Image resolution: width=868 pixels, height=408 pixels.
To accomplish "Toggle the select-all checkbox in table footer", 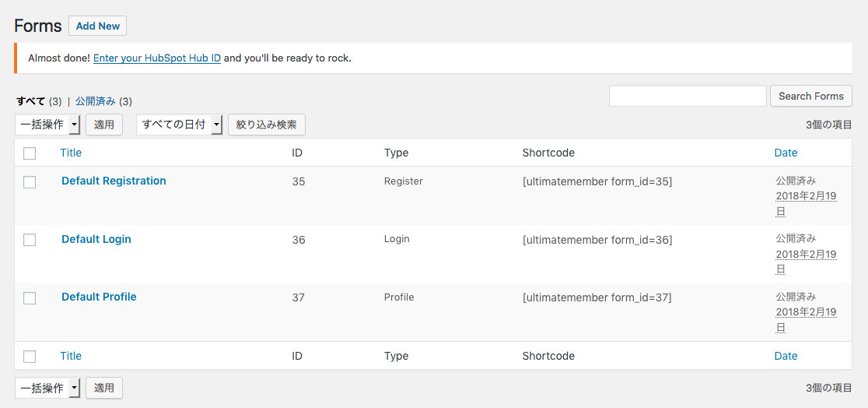I will click(30, 357).
